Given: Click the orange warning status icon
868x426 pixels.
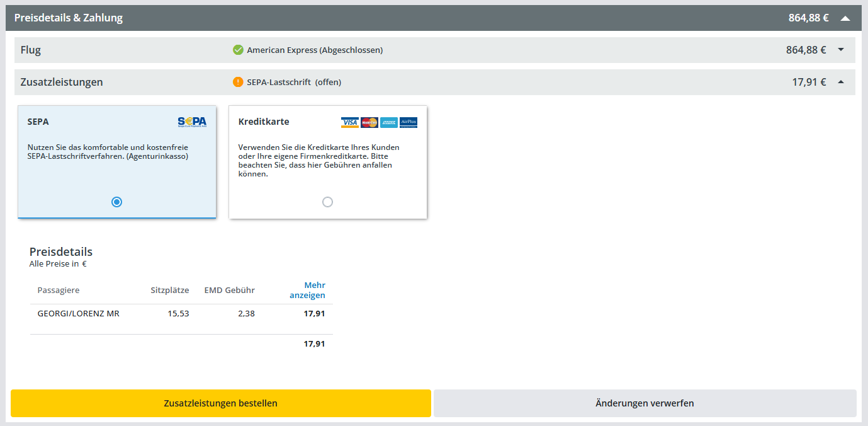Looking at the screenshot, I should tap(238, 82).
